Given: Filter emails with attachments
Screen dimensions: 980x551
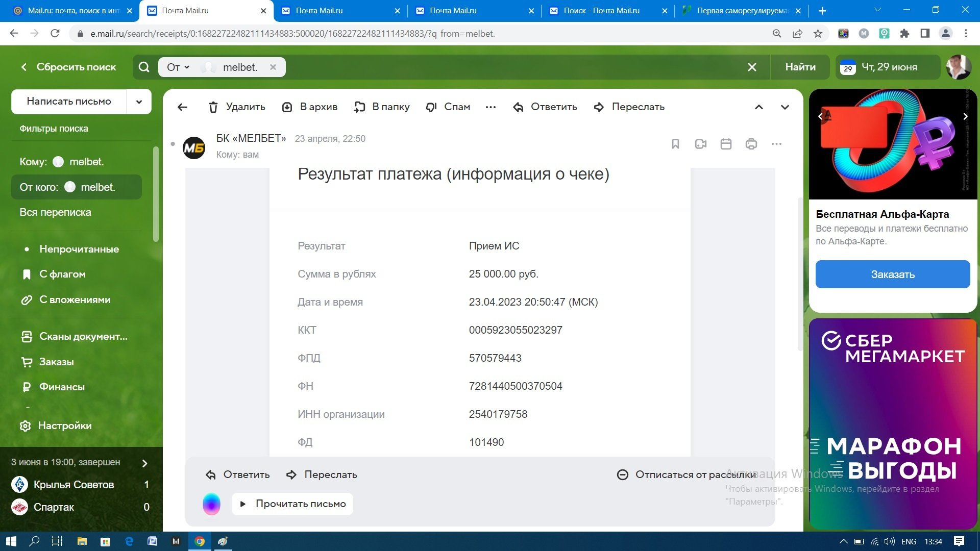Looking at the screenshot, I should (x=75, y=299).
